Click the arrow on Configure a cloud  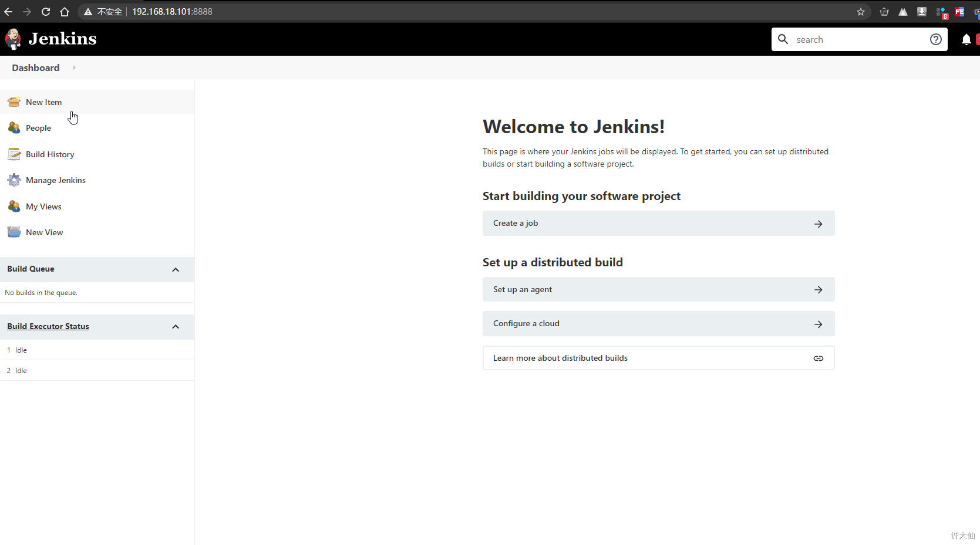(x=819, y=324)
